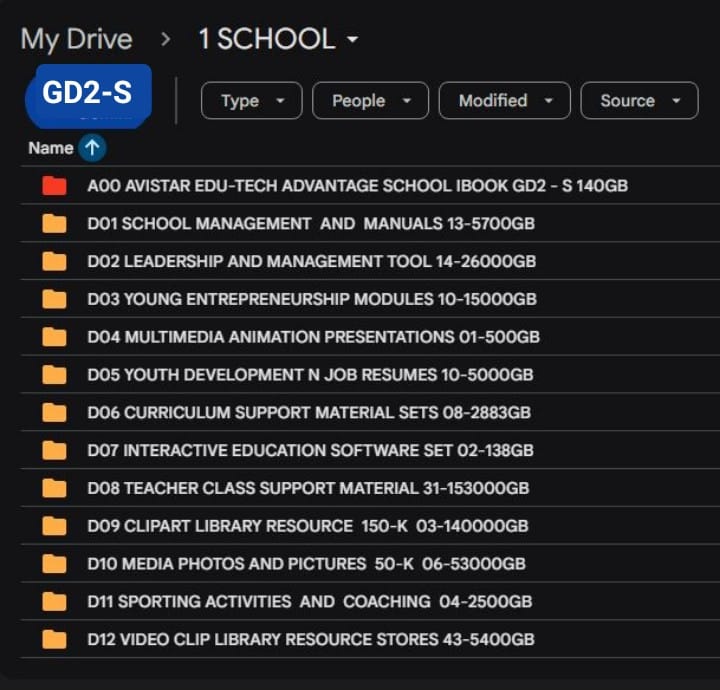Viewport: 720px width, 690px height.
Task: Open the Modified filter dropdown
Action: [x=505, y=101]
